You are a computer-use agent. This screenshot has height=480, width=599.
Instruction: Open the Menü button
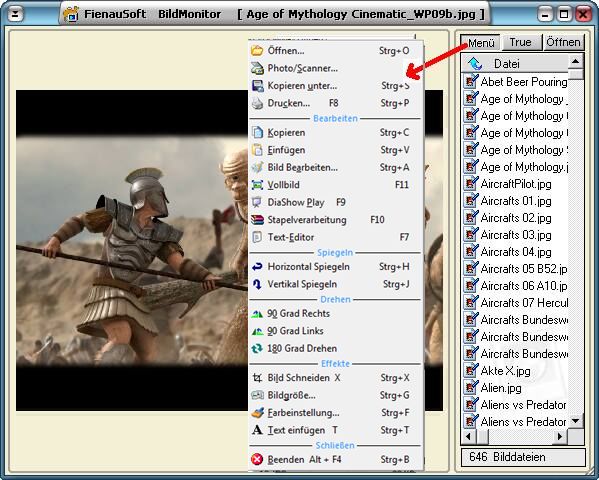[x=480, y=42]
